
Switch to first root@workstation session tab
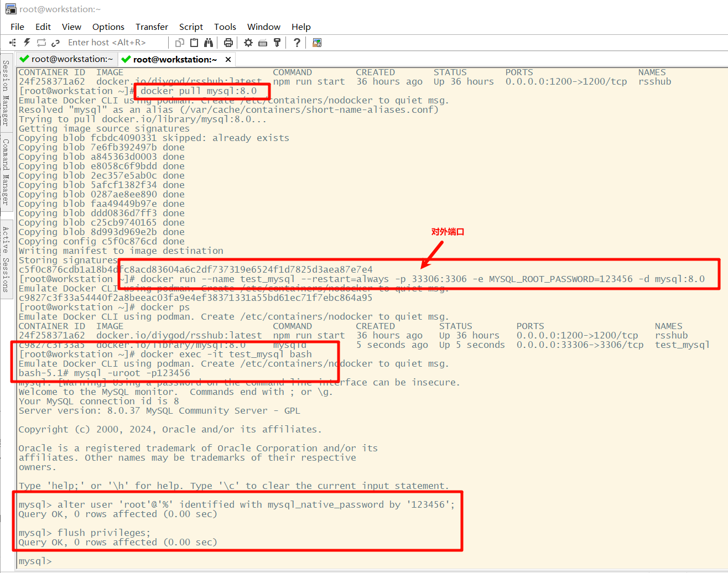pos(66,59)
